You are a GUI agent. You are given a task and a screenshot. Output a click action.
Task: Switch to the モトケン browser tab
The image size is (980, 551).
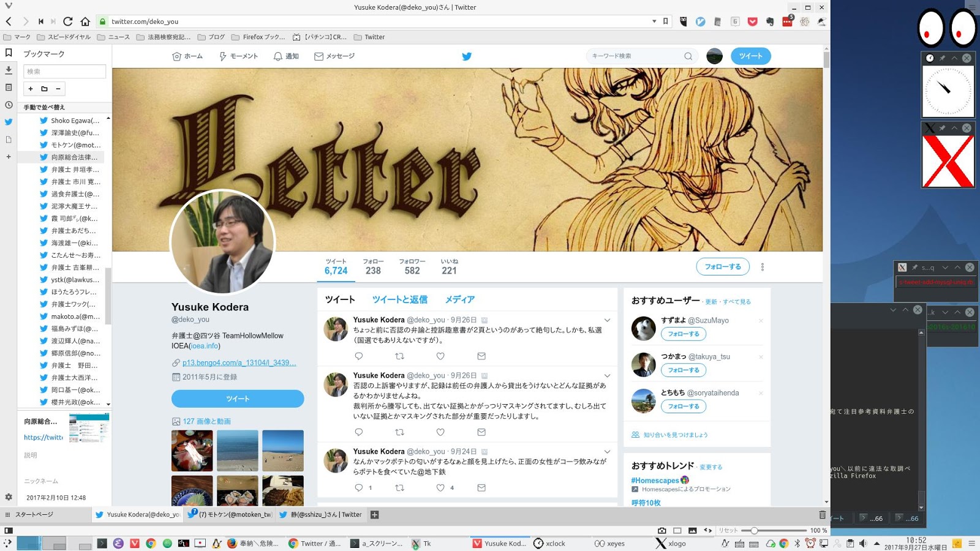point(230,515)
